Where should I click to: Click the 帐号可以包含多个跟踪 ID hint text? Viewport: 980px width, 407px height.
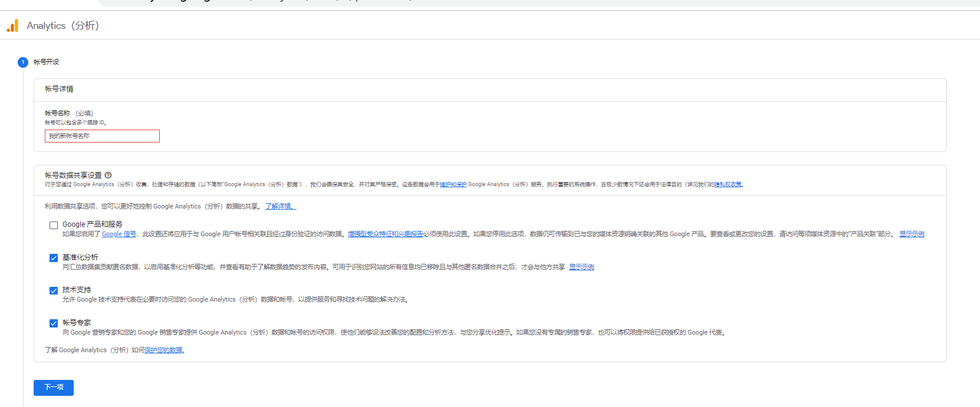[x=75, y=123]
